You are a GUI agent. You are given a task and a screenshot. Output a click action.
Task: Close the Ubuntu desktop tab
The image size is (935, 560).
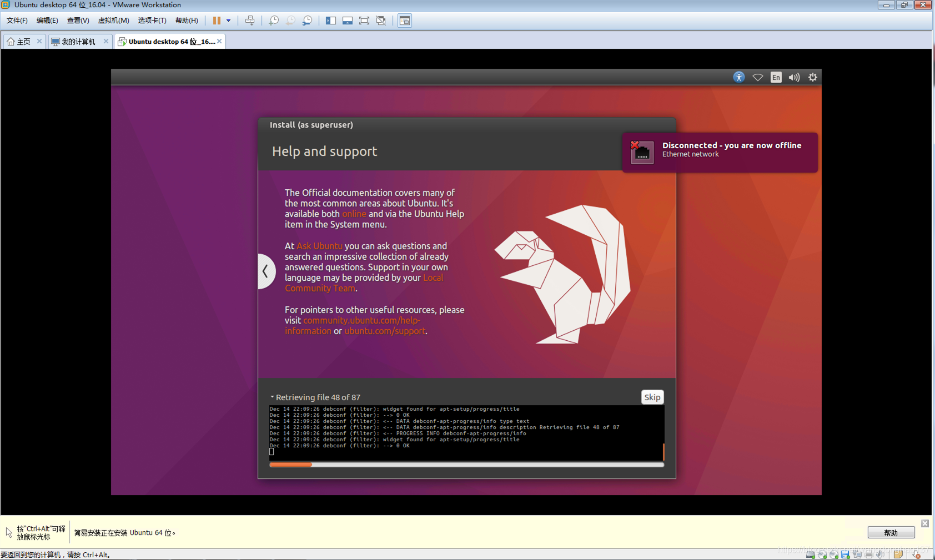tap(219, 41)
